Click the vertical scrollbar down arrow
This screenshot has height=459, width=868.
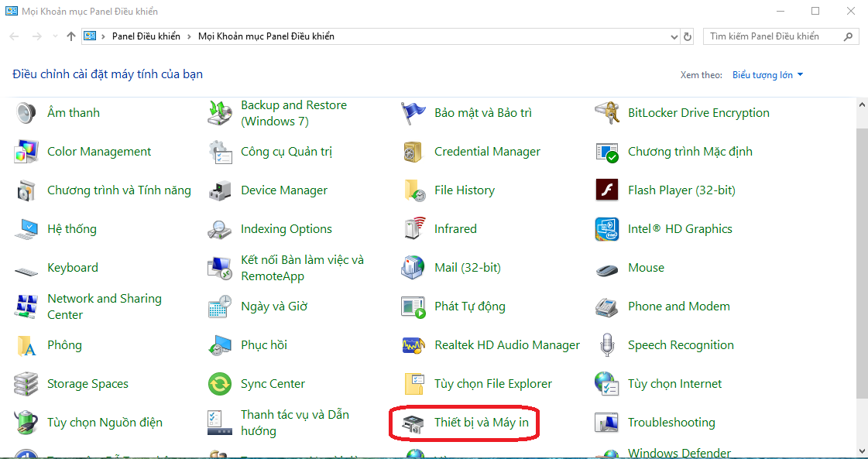[x=862, y=450]
